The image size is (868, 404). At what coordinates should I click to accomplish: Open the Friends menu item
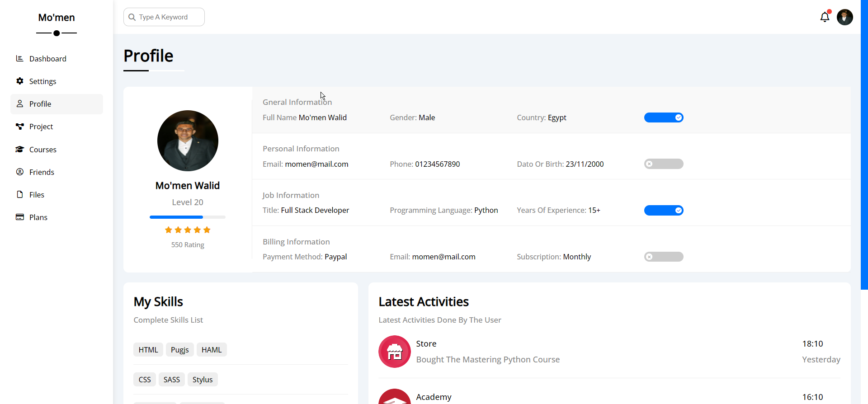click(42, 172)
